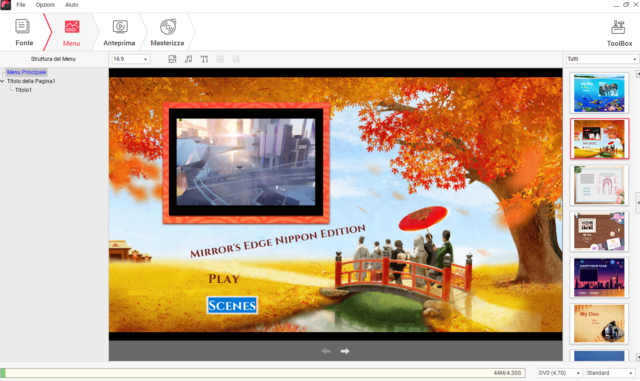Select the partially visible blue template

pos(599,355)
